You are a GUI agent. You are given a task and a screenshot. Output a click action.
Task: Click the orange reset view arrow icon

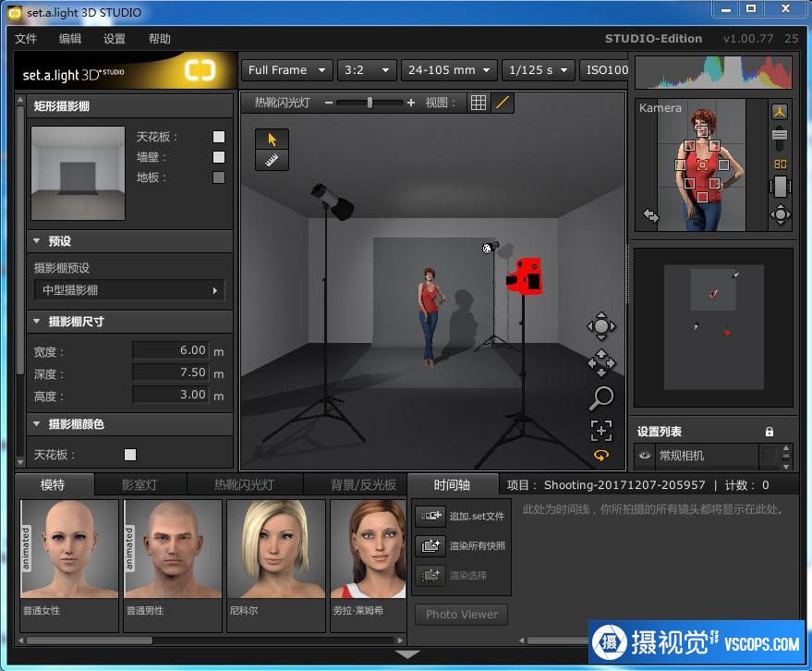(x=601, y=456)
